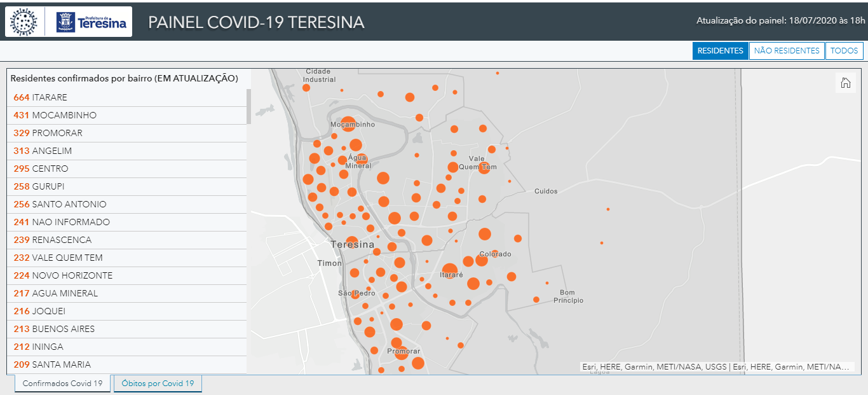The height and width of the screenshot is (395, 868).
Task: Select the 664 ITARARE row
Action: 127,97
